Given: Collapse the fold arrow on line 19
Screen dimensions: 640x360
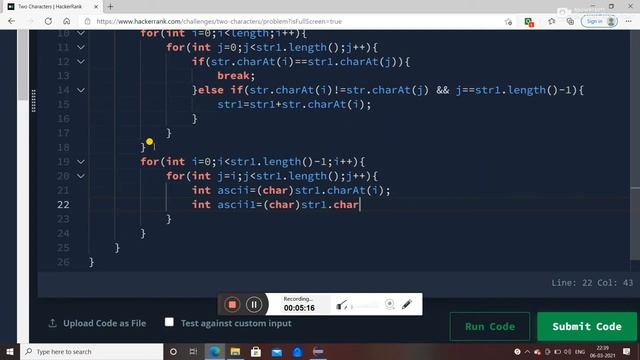Looking at the screenshot, I should pyautogui.click(x=81, y=162).
